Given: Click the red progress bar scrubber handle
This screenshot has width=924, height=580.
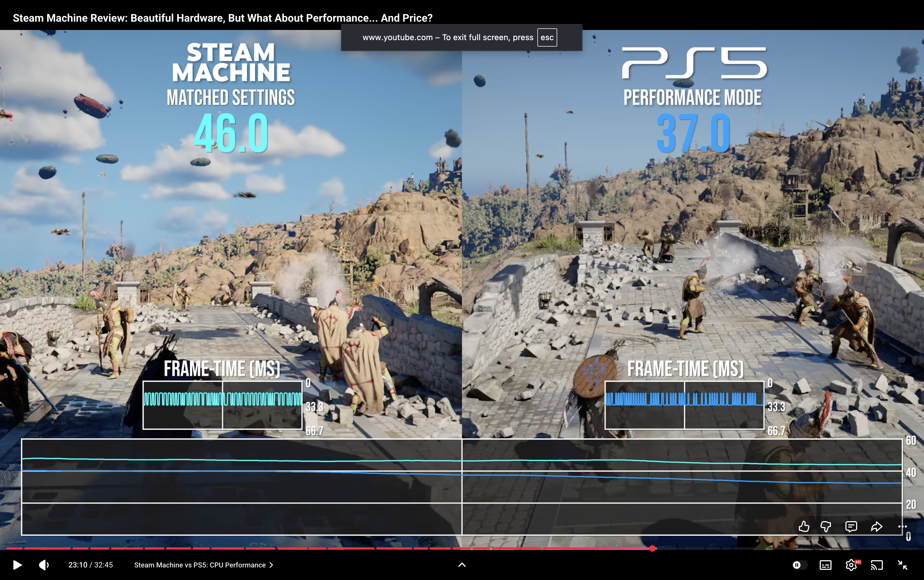Looking at the screenshot, I should [652, 548].
